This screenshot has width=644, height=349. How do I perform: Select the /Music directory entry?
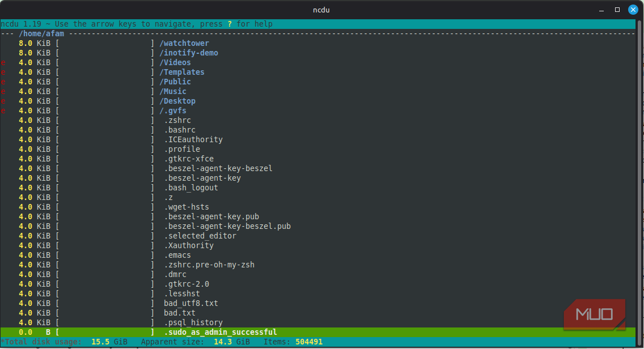click(173, 92)
